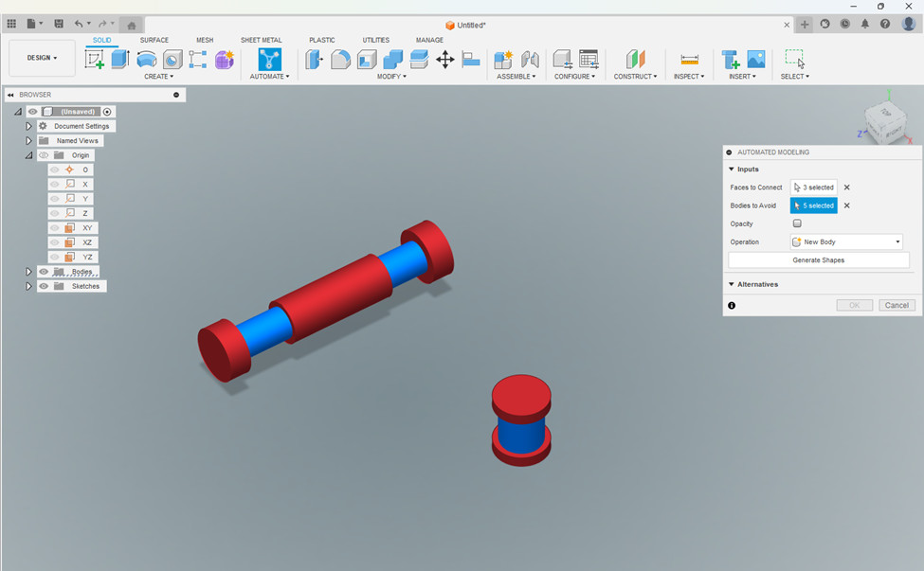The width and height of the screenshot is (924, 571).
Task: Collapse the Alternatives section
Action: click(x=732, y=284)
